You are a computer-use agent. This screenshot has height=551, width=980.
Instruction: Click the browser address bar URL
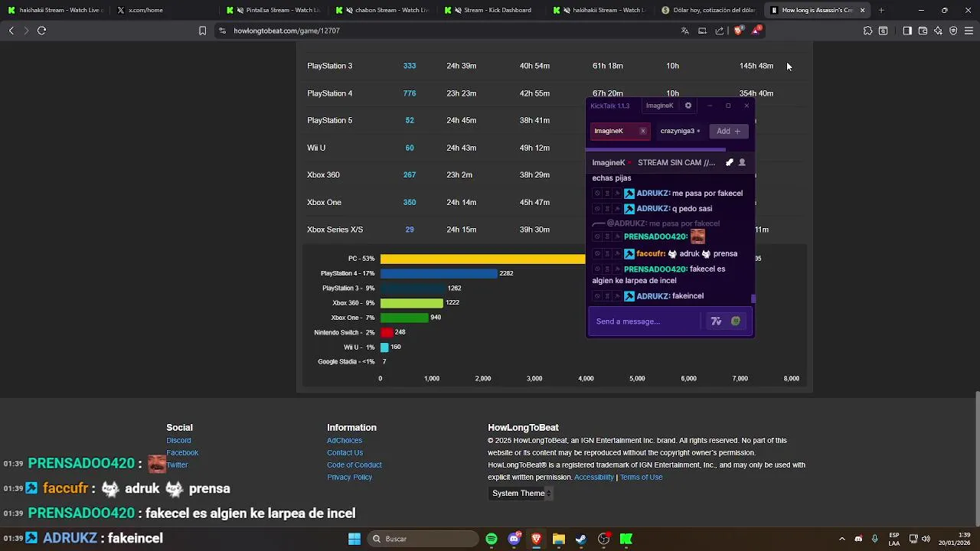pyautogui.click(x=286, y=31)
